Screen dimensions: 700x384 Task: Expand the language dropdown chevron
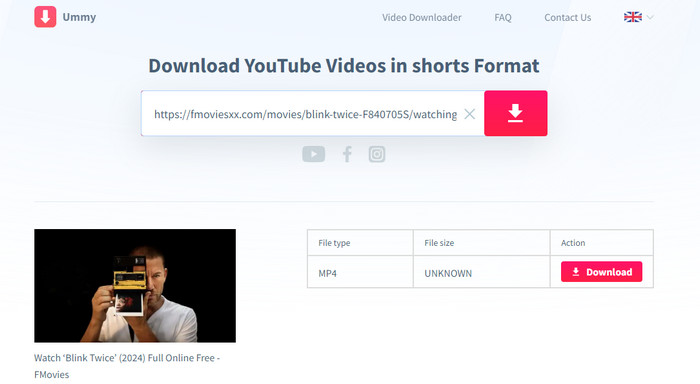pos(650,17)
